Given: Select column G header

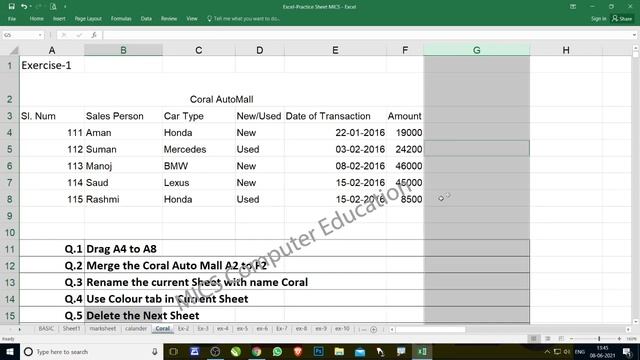Looking at the screenshot, I should tap(476, 50).
